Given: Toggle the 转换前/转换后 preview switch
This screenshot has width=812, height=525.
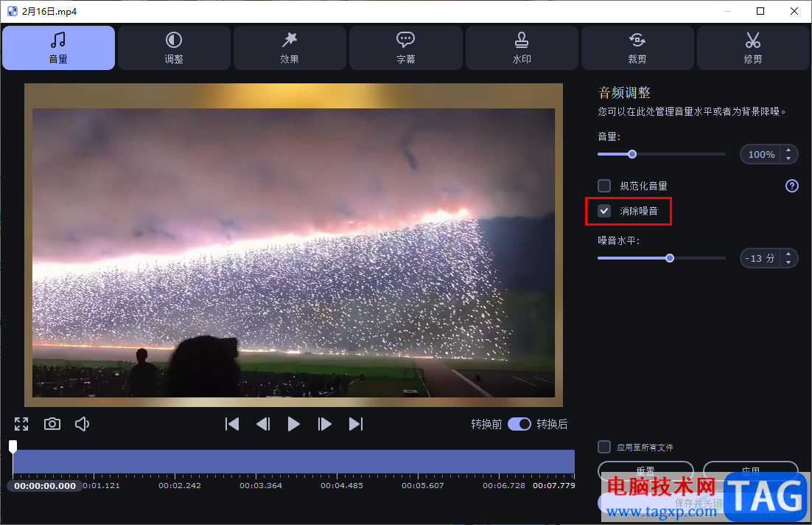Looking at the screenshot, I should pos(519,424).
